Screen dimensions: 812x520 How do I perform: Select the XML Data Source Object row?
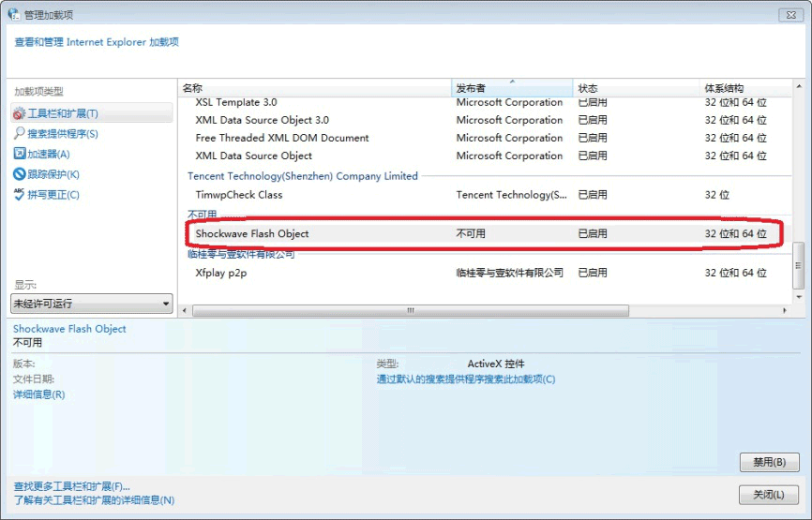485,156
